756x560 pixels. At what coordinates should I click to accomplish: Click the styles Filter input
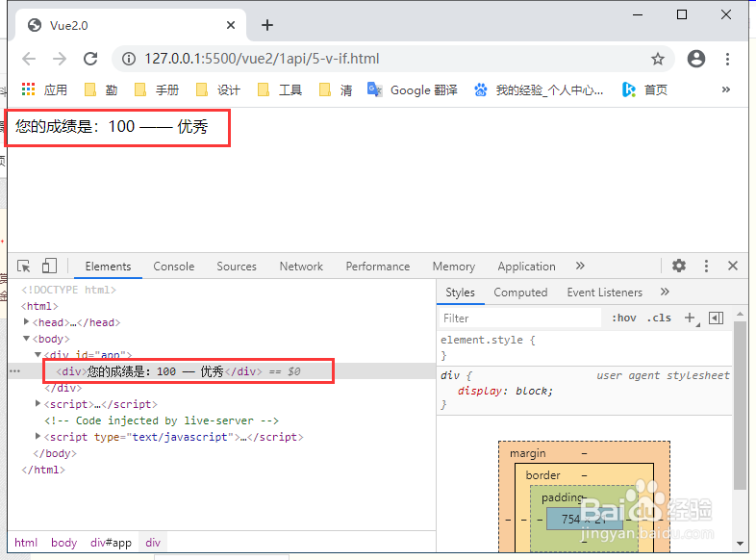(x=520, y=318)
